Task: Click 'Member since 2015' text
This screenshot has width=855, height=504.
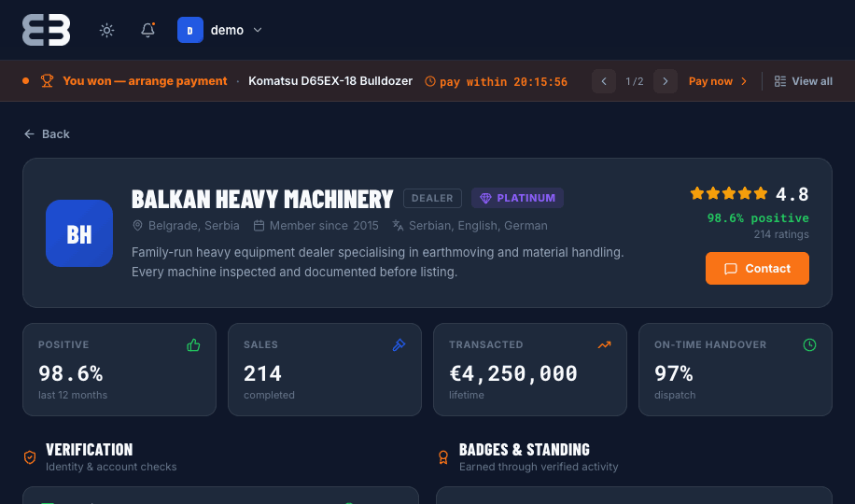Action: [324, 226]
